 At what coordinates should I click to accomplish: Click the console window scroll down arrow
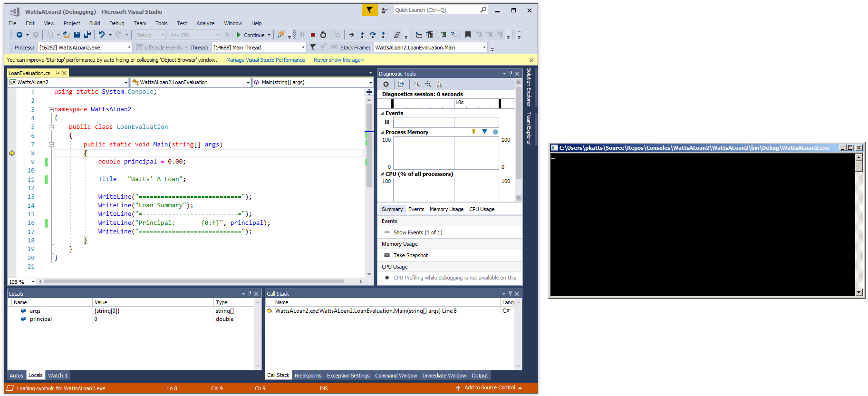858,292
